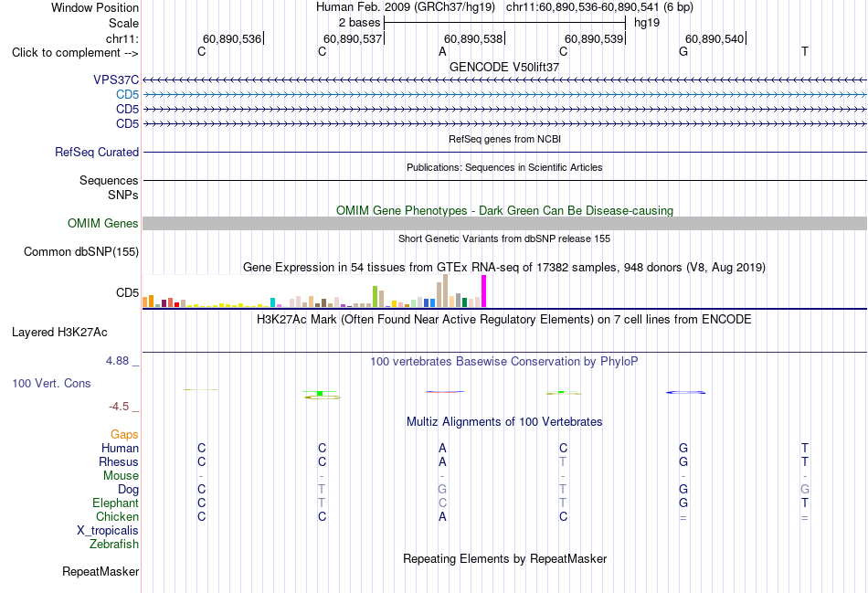
Task: Click position label 60,890,537
Action: [x=353, y=38]
